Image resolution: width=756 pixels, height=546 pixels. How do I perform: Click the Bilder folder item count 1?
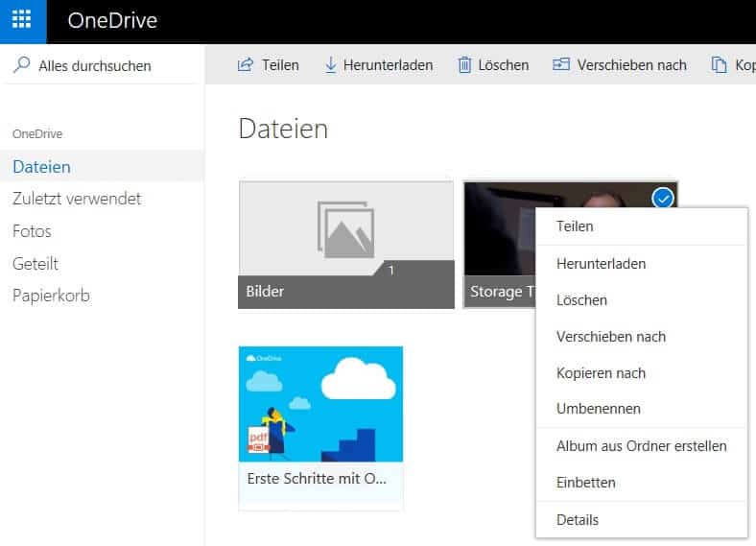click(391, 270)
